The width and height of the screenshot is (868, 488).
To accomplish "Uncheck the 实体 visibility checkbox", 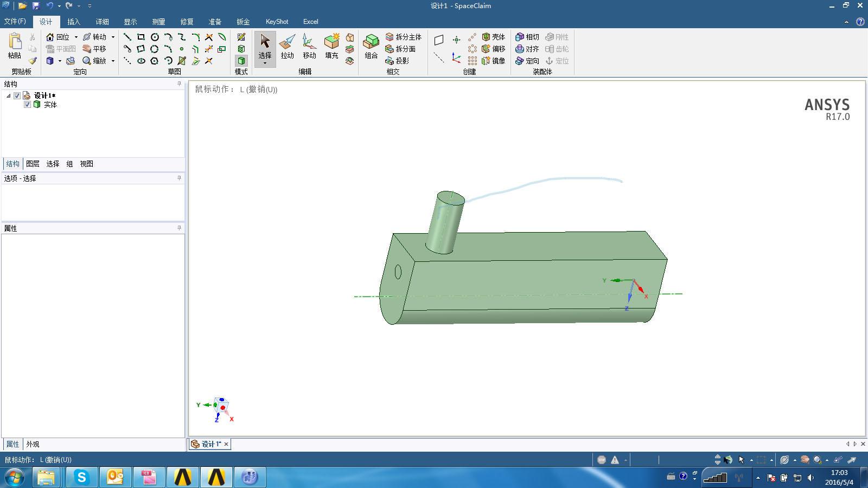I will tap(27, 105).
